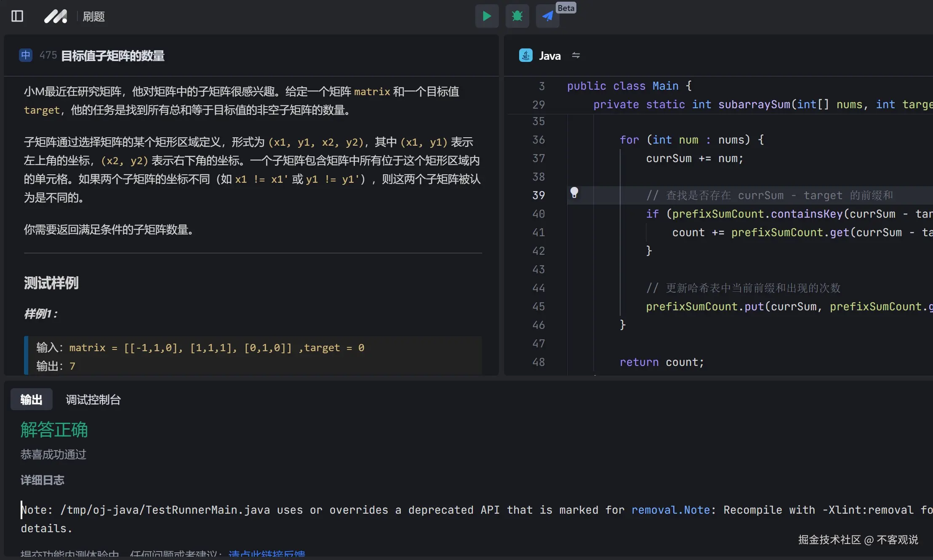Switch to the 输出 tab
Screen dimensions: 933x560
pos(32,400)
